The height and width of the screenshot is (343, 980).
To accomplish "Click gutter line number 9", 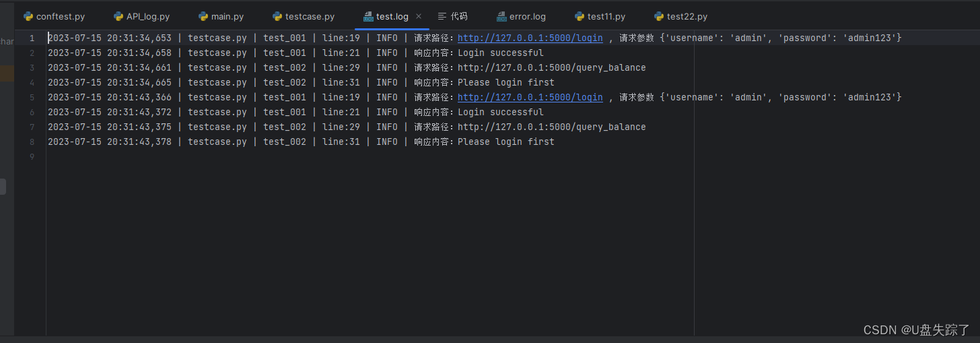I will 32,157.
